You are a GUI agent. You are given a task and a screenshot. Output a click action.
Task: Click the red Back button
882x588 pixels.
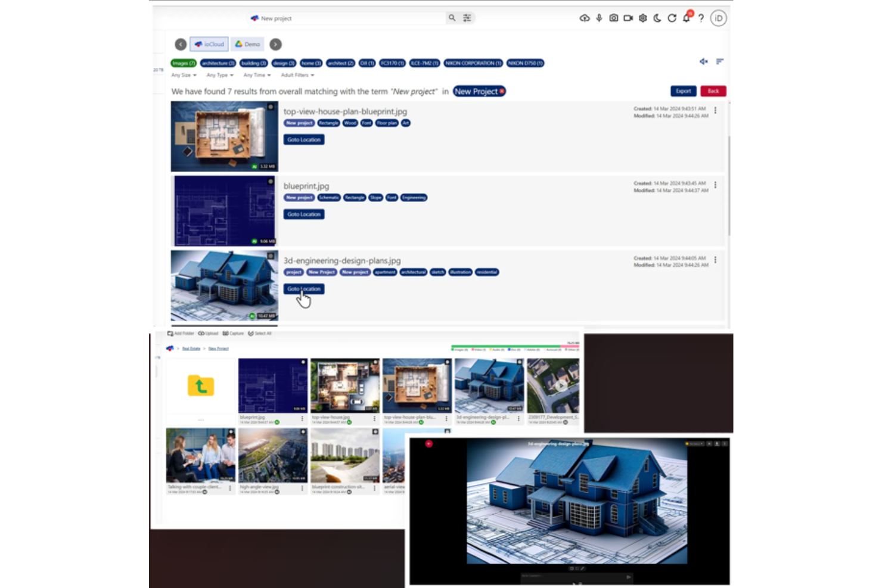pyautogui.click(x=713, y=91)
